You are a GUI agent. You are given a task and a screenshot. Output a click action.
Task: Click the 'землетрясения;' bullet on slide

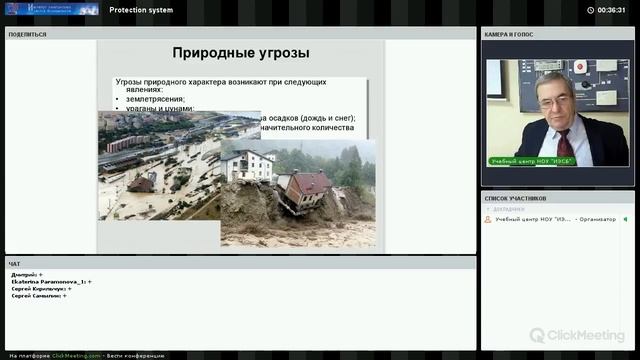point(156,99)
